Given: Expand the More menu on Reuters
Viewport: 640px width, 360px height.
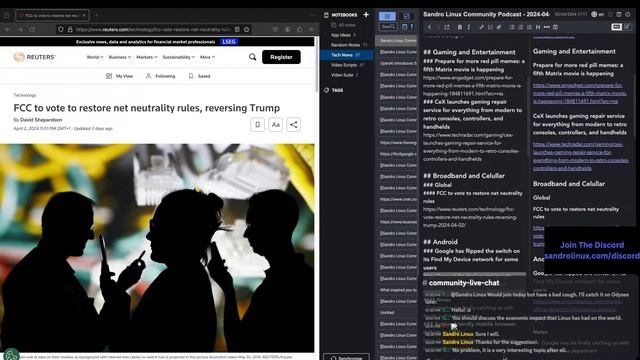Looking at the screenshot, I should [207, 57].
